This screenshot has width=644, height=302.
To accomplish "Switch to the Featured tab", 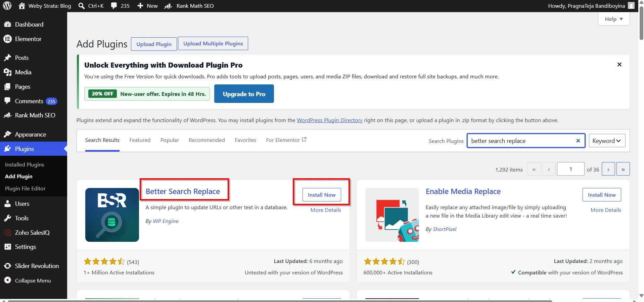I will click(x=140, y=140).
